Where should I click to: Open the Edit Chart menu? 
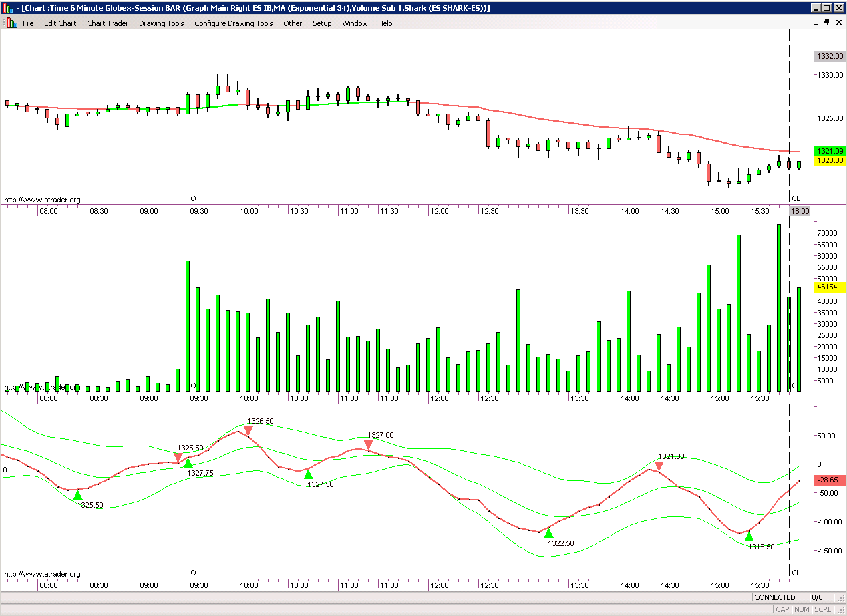(x=60, y=23)
